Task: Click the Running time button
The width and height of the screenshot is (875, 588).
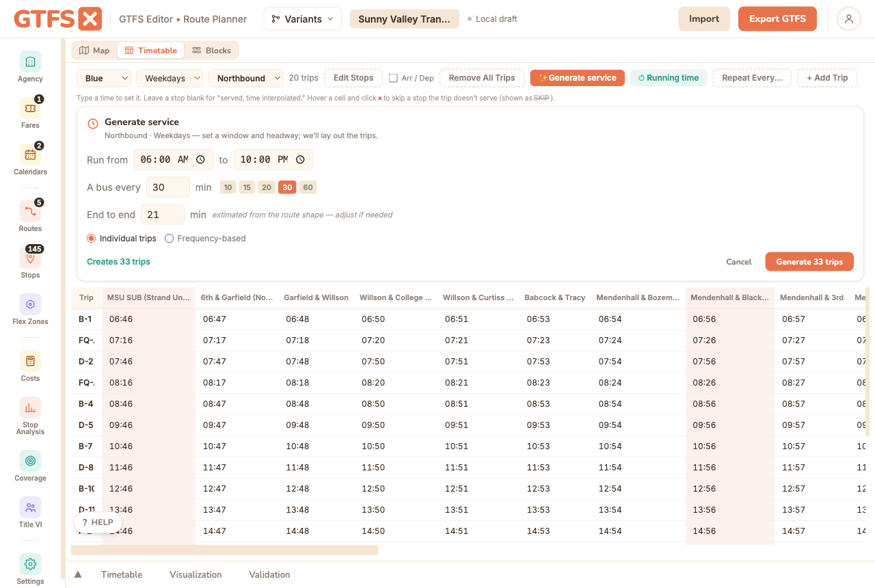Action: point(669,78)
